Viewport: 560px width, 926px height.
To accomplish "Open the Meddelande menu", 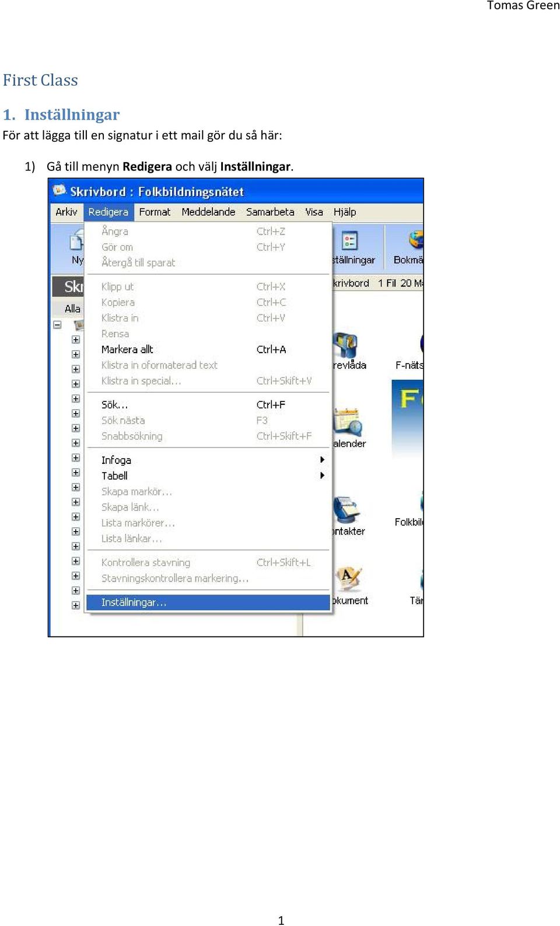I will pyautogui.click(x=208, y=212).
